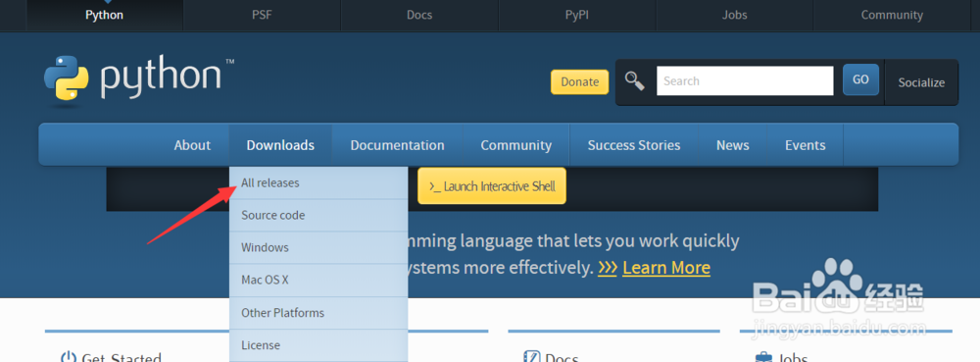Open the Success Stories menu
Screen dimensions: 980x362
[634, 145]
